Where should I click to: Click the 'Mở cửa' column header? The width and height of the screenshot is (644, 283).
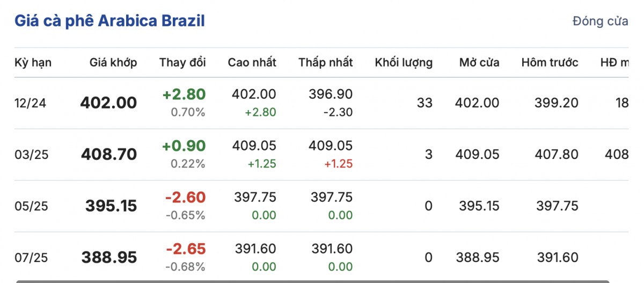[x=479, y=62]
